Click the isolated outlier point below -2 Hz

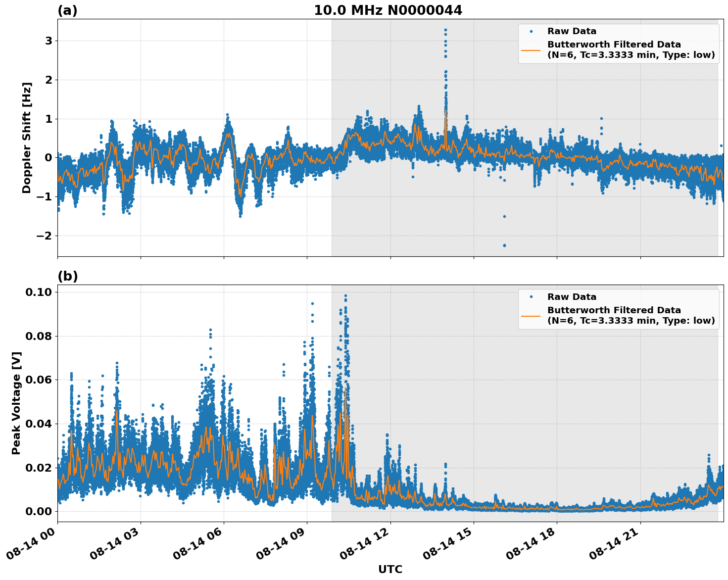(503, 245)
